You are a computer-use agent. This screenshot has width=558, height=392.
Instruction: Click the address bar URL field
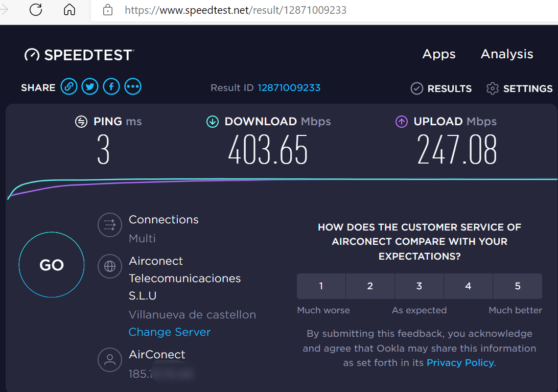coord(324,10)
